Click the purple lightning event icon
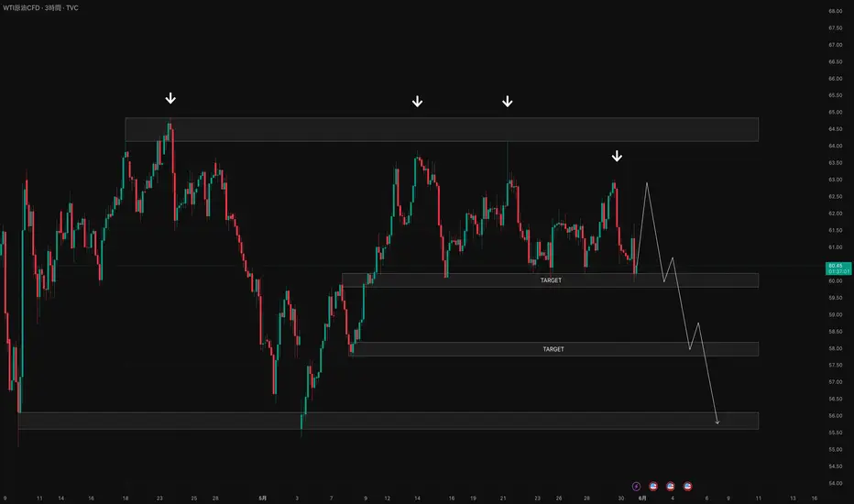This screenshot has width=854, height=504. (x=637, y=485)
